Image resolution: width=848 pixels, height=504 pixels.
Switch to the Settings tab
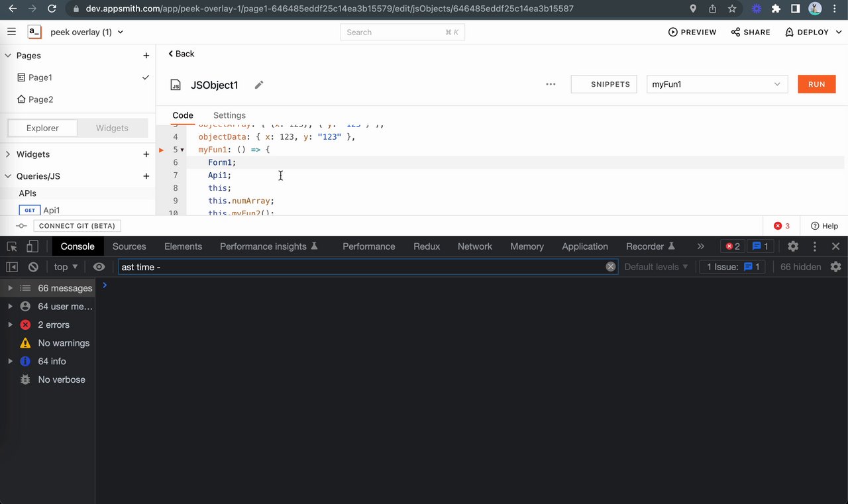229,115
